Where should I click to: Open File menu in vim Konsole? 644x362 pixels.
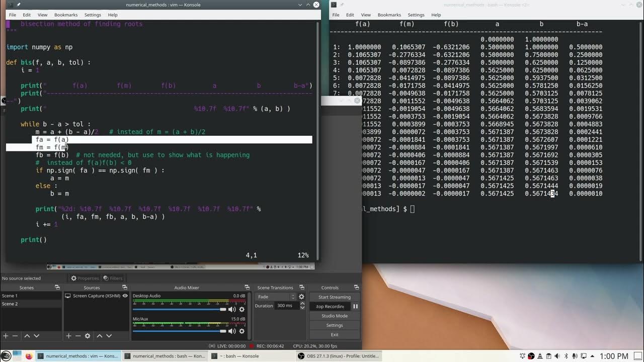click(x=13, y=15)
